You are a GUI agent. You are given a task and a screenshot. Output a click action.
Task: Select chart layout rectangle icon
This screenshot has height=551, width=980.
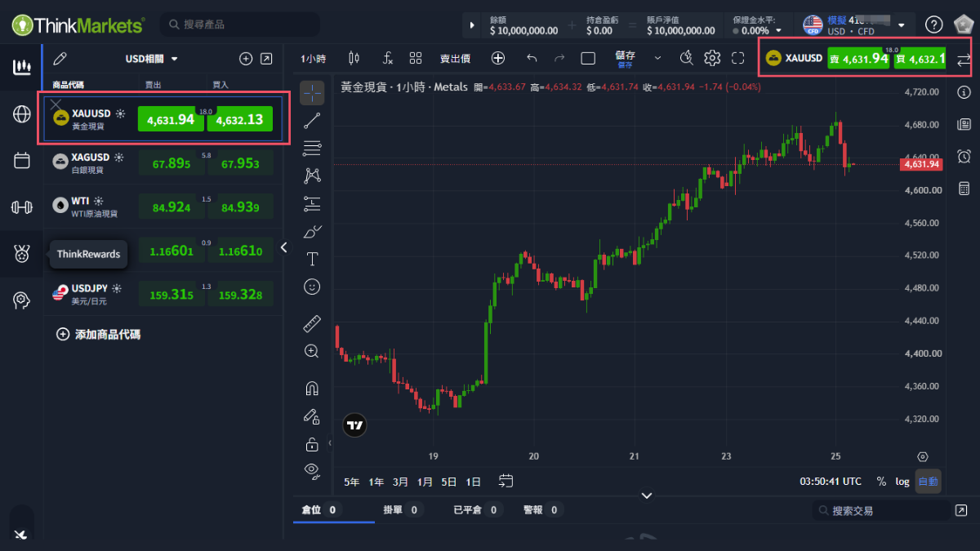(588, 58)
